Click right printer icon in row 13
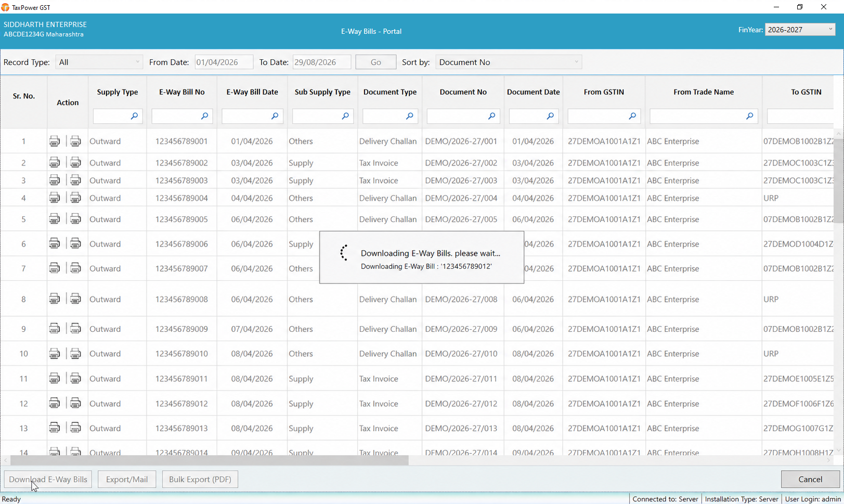Viewport: 844px width, 504px height. point(75,428)
